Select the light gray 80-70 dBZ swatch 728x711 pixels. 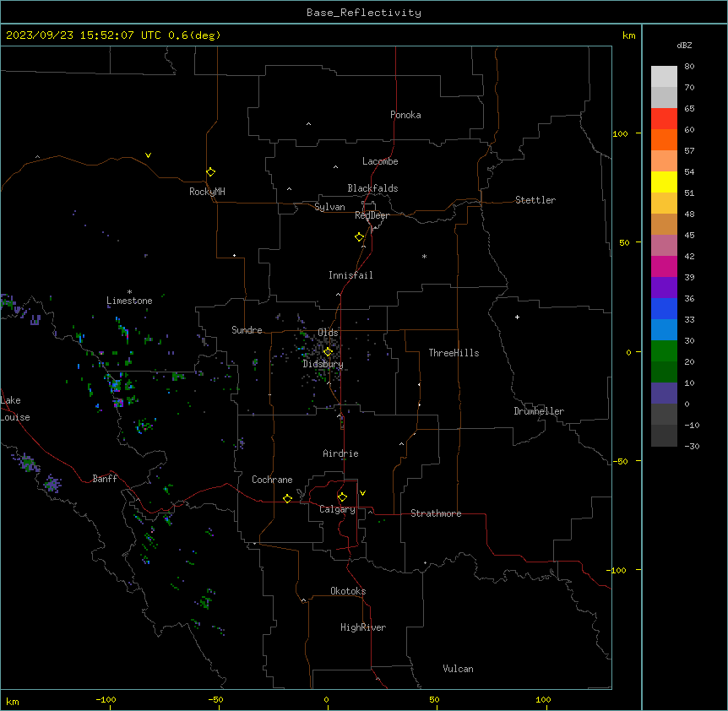point(664,77)
